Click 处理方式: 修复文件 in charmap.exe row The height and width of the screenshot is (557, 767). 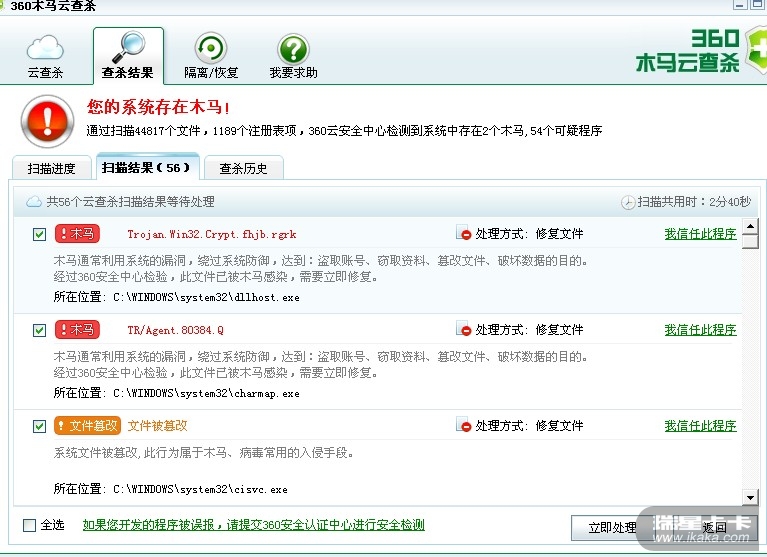click(529, 330)
